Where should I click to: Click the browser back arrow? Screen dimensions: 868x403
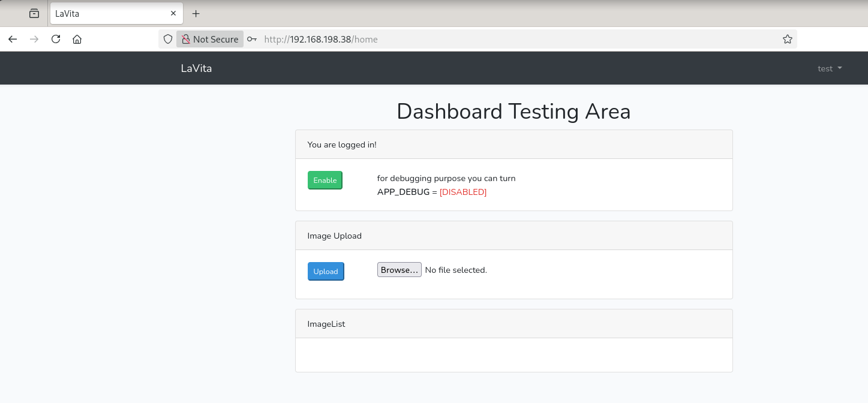pos(13,39)
